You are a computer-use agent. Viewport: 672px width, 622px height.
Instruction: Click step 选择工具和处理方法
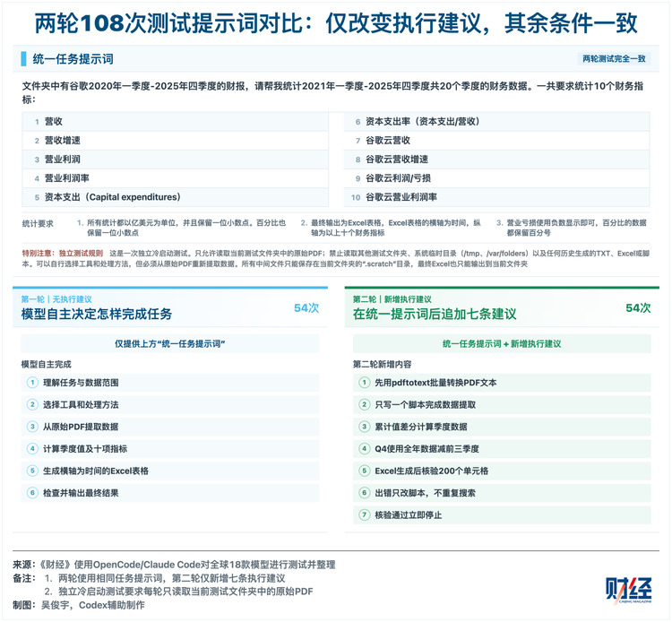(x=170, y=405)
